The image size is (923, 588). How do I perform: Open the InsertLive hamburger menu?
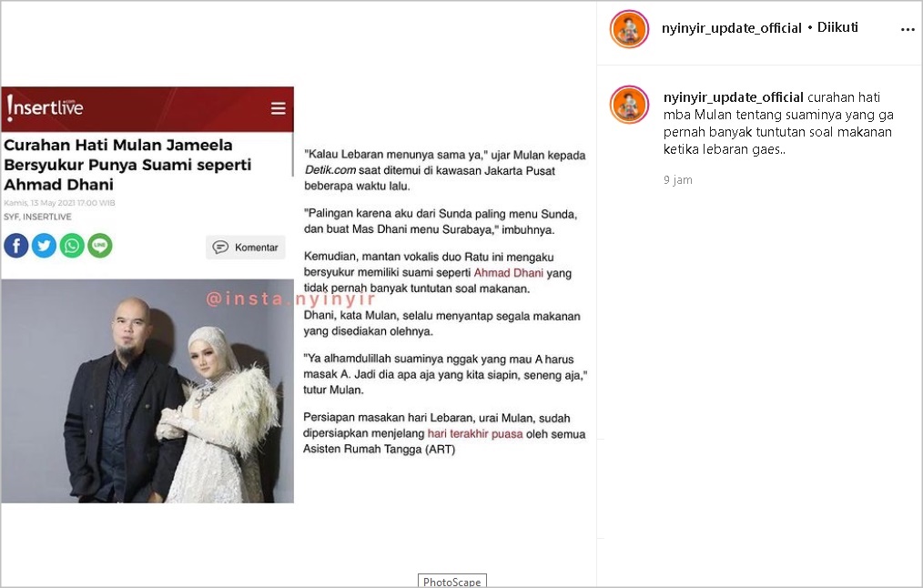(278, 108)
